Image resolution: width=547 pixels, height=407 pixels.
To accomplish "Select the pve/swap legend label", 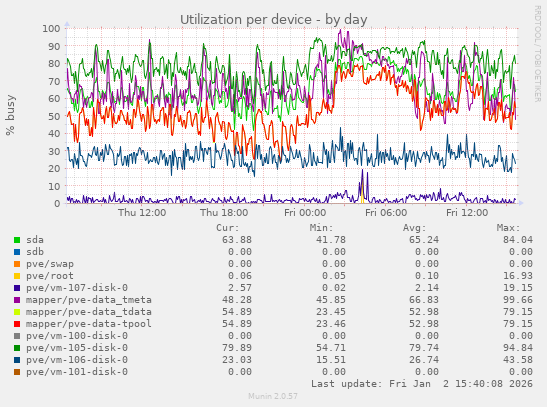I will 50,264.
